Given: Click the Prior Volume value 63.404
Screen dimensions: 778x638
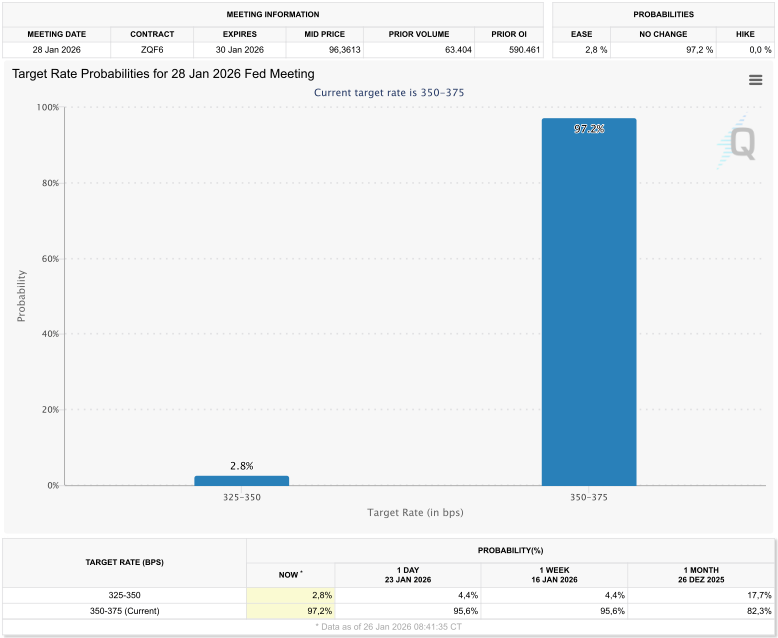Looking at the screenshot, I should pos(418,49).
